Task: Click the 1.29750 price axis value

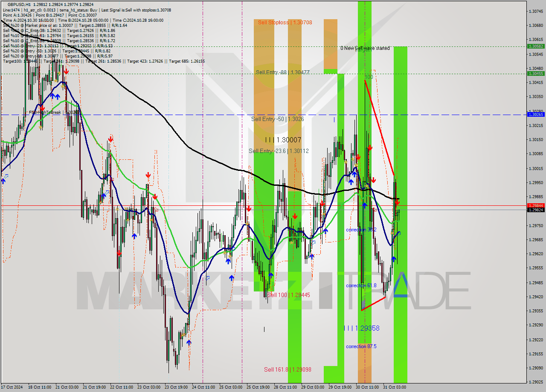Action: click(x=536, y=225)
